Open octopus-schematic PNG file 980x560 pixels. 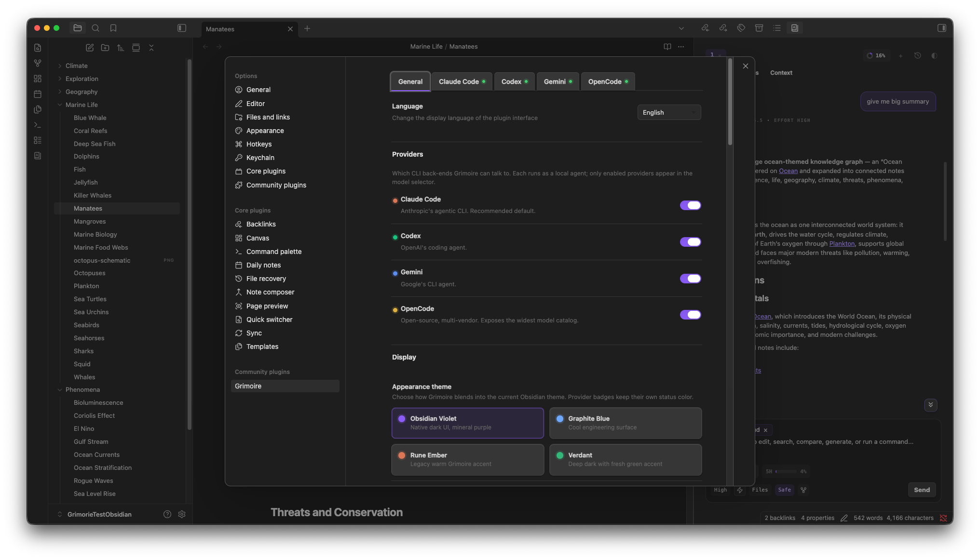pyautogui.click(x=102, y=260)
